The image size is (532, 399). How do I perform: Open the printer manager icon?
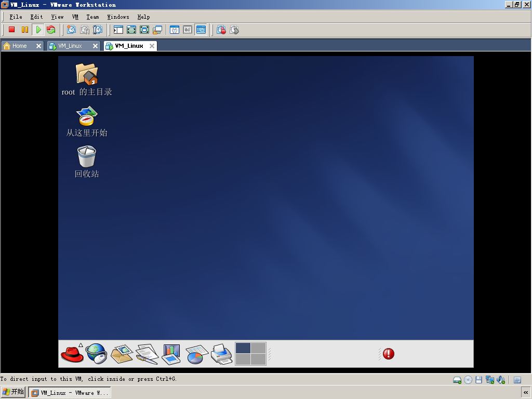tap(221, 354)
